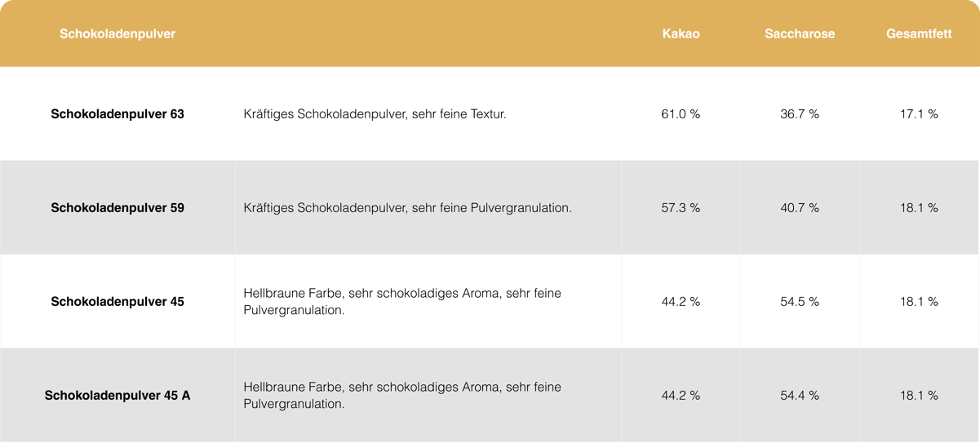Select the Schokoladenpulver 63 product name
Screen dimensions: 980x443
[x=118, y=114]
